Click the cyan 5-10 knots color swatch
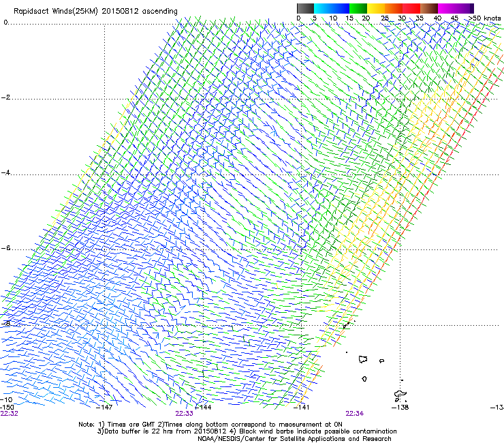The height and width of the screenshot is (443, 504). point(323,8)
